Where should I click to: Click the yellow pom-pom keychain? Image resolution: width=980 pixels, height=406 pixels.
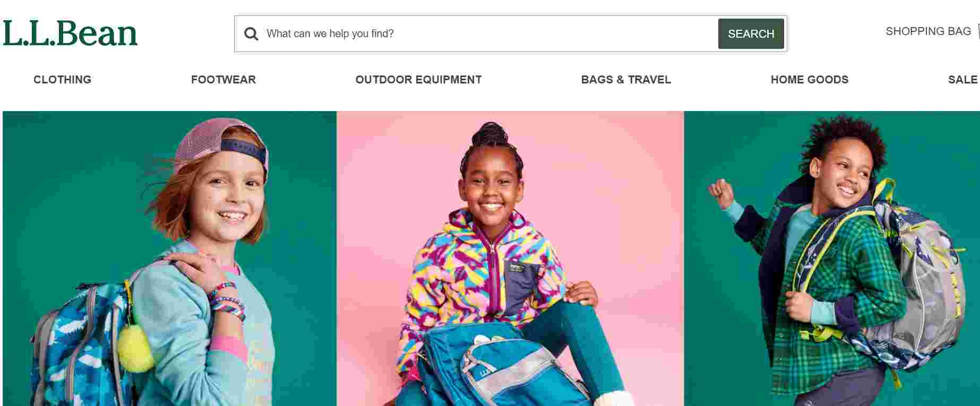(136, 348)
